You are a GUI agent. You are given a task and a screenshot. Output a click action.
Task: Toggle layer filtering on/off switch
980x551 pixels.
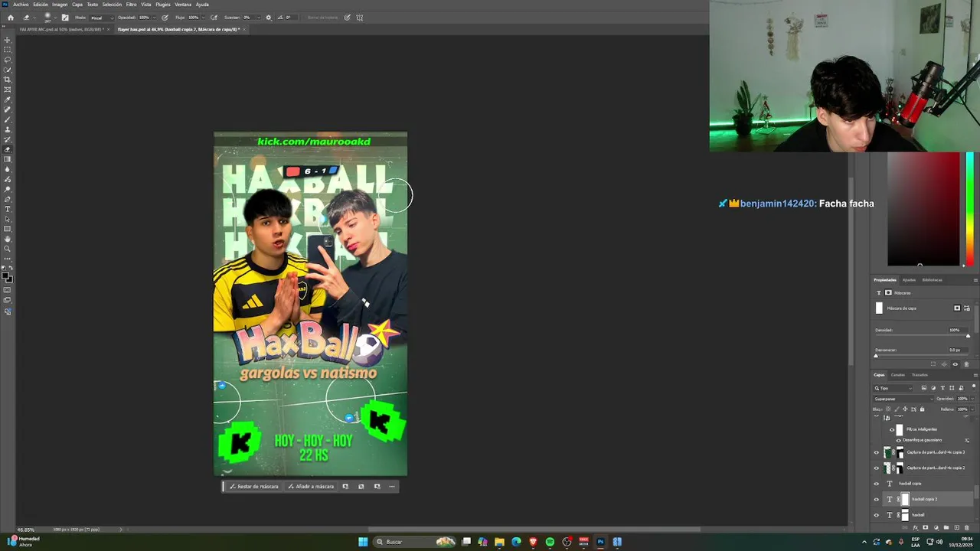pyautogui.click(x=973, y=386)
